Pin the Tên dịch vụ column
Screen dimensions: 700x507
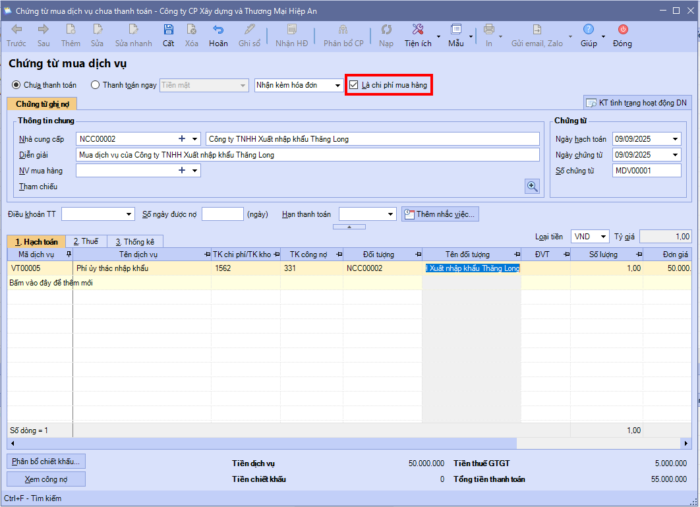click(x=207, y=254)
